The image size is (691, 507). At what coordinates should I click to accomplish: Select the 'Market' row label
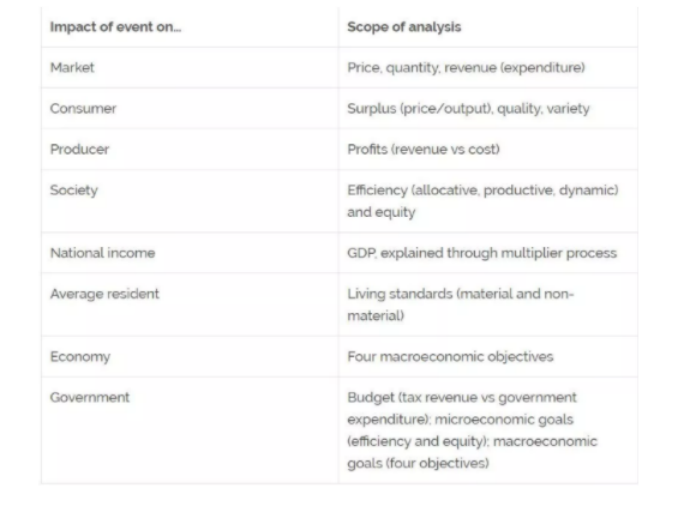[72, 67]
